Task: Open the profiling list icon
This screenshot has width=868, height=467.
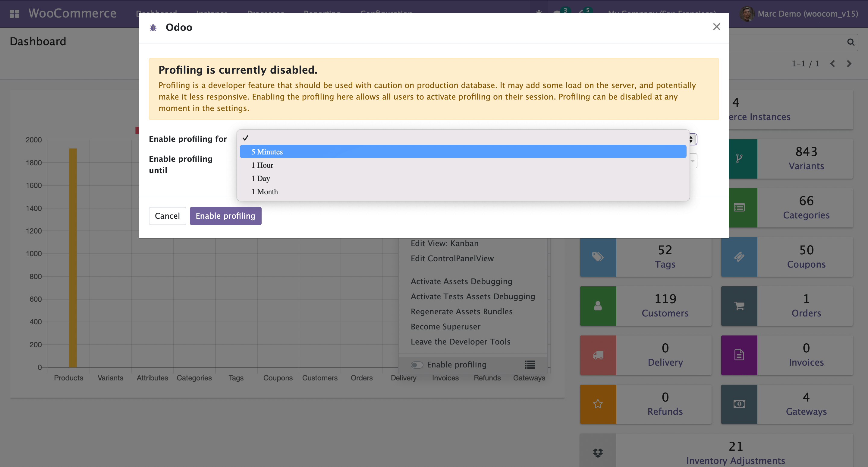Action: (530, 364)
